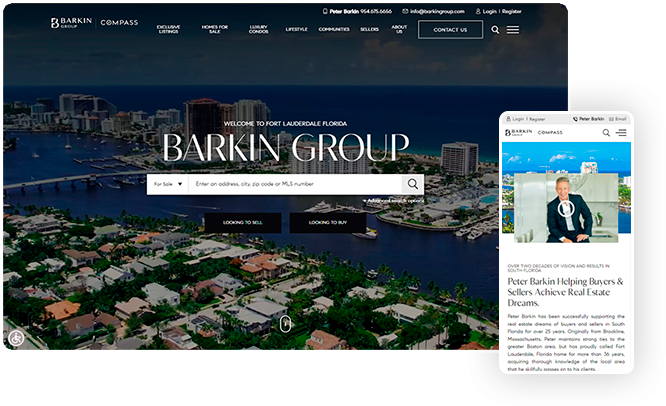Open Exclusive Listings menu

tap(169, 29)
